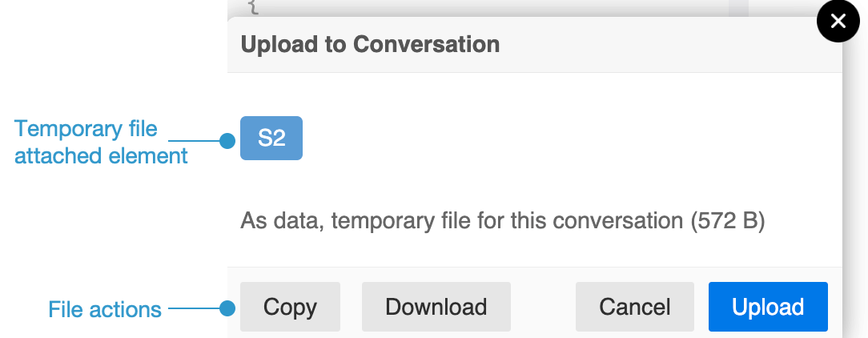This screenshot has height=338, width=868.
Task: Click the Copy button
Action: (290, 307)
